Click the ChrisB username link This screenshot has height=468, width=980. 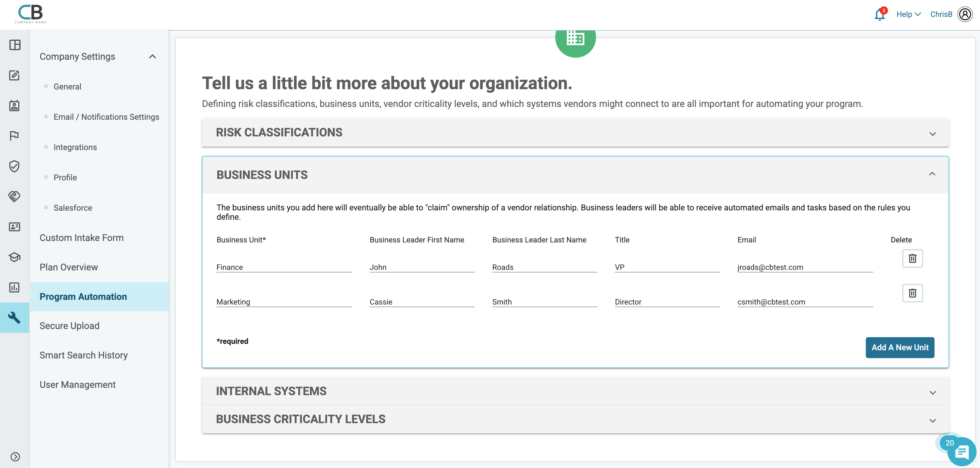pyautogui.click(x=941, y=15)
